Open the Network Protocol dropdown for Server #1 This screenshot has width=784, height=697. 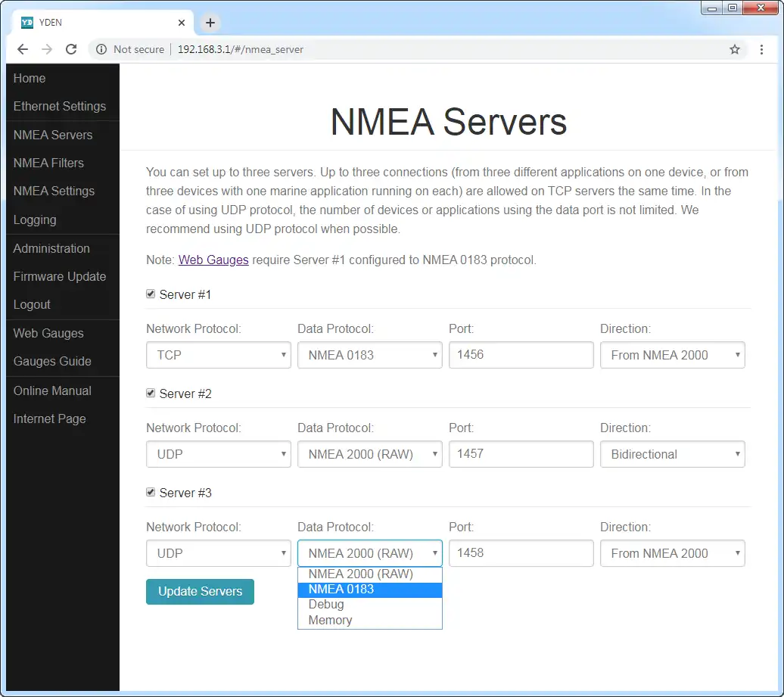click(x=218, y=355)
